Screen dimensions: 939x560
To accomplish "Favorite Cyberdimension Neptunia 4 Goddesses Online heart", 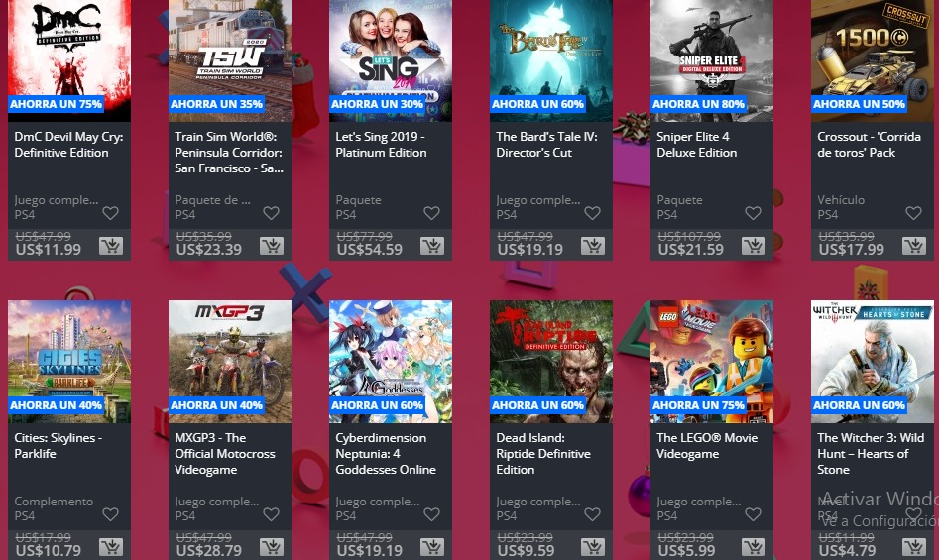I will click(x=431, y=514).
